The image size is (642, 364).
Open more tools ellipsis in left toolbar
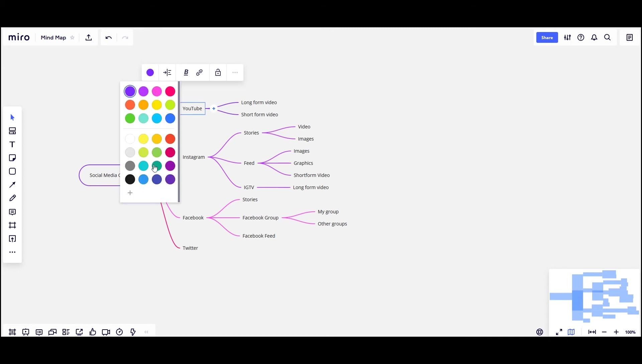coord(12,252)
